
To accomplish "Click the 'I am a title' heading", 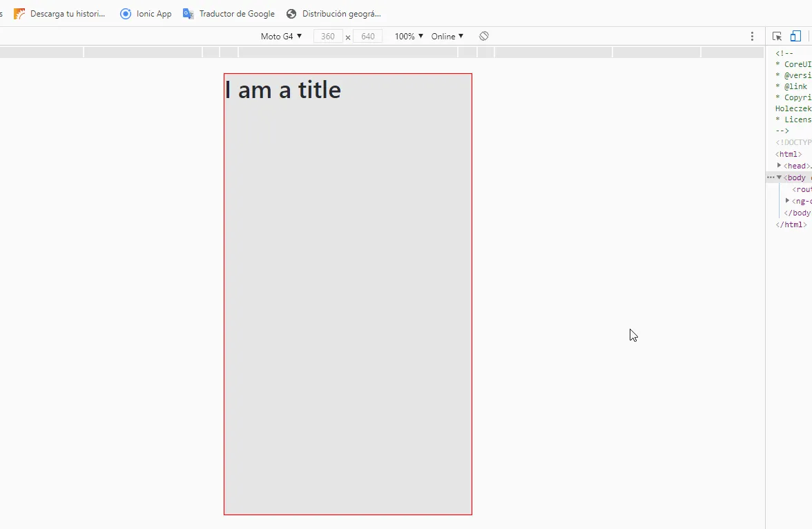I will coord(283,90).
